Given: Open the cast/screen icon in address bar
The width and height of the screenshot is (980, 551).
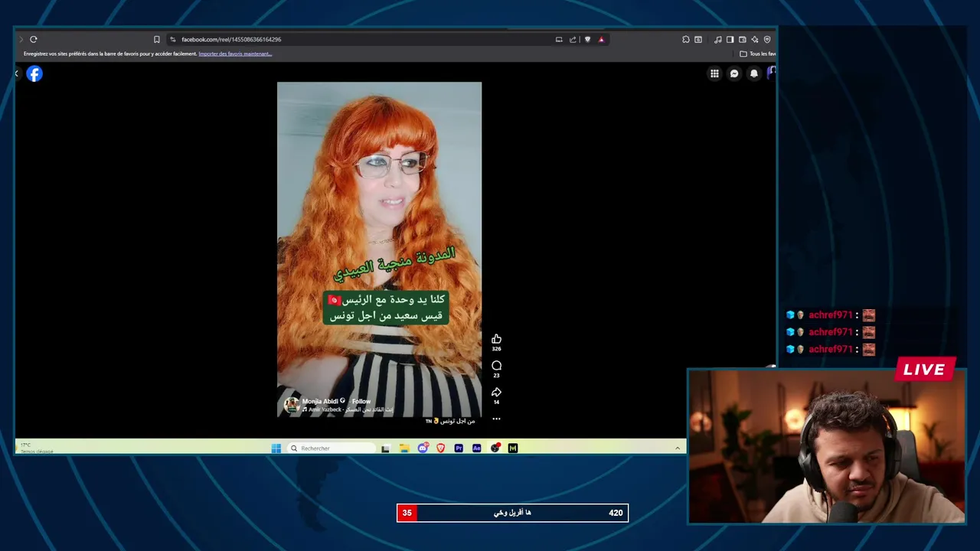Looking at the screenshot, I should 559,39.
